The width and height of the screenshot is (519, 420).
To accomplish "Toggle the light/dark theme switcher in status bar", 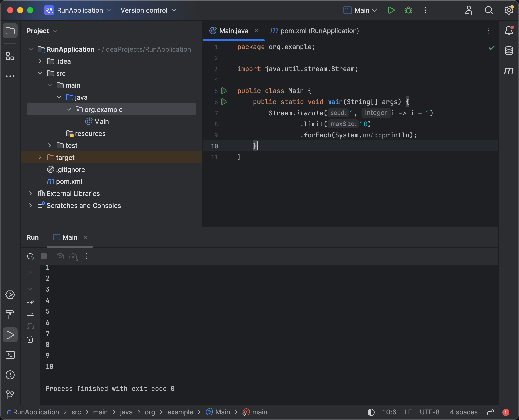I will coord(371,412).
